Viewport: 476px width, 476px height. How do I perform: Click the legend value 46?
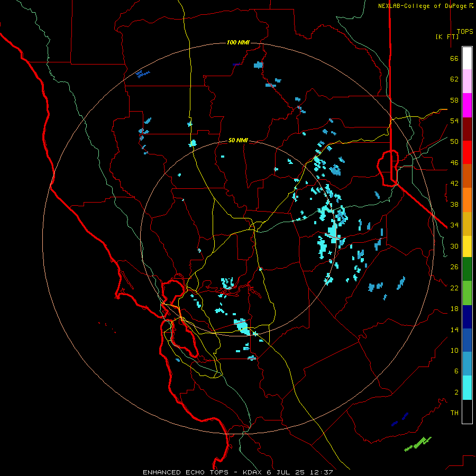[454, 163]
